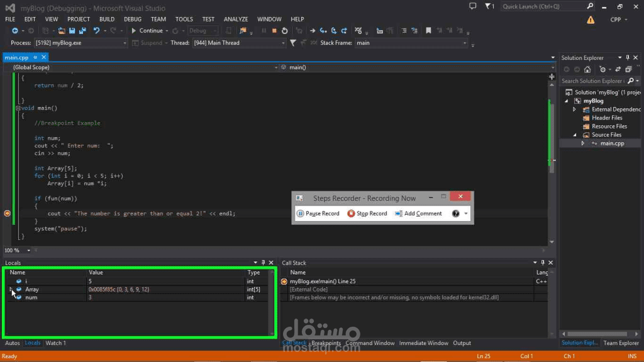644x362 pixels.
Task: Open the Continue button dropdown arrow
Action: 167,31
